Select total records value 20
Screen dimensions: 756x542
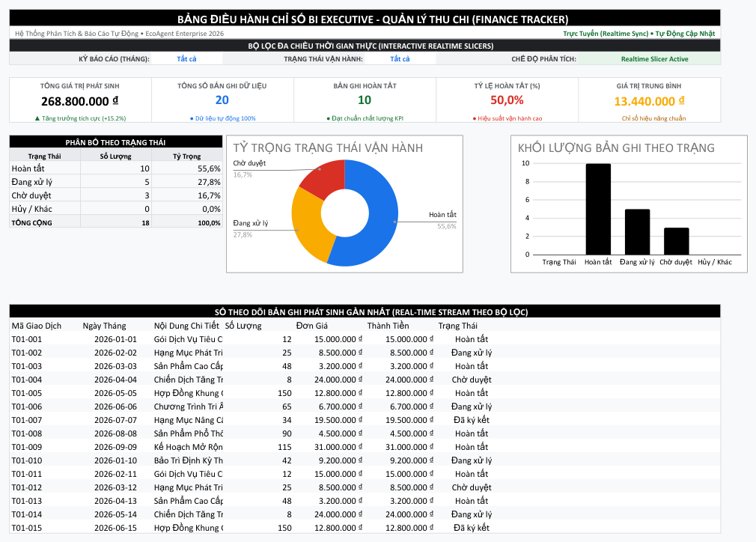pos(222,100)
